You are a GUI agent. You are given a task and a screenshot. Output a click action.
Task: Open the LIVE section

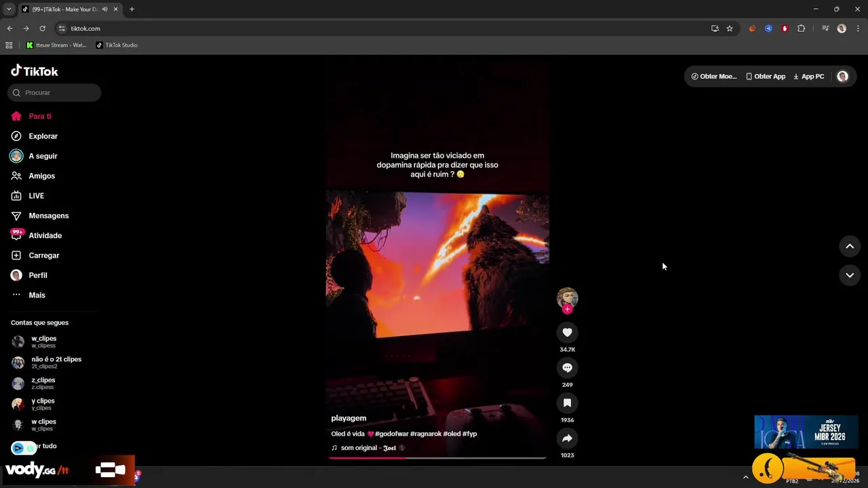27,196
